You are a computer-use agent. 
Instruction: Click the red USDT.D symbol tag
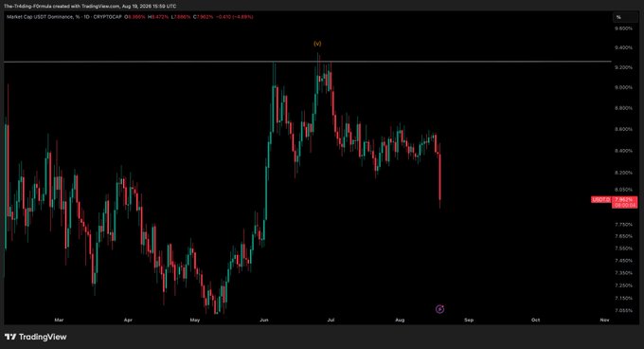[600, 200]
